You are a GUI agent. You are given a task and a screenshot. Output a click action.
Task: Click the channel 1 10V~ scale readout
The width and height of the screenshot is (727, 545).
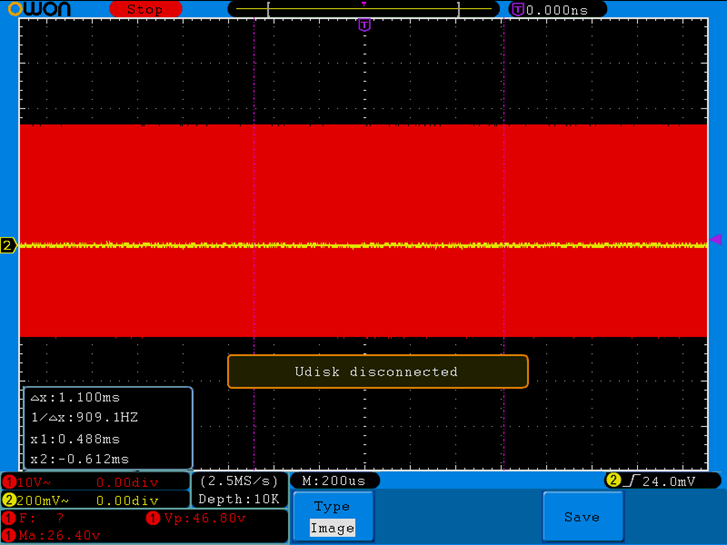tap(33, 483)
